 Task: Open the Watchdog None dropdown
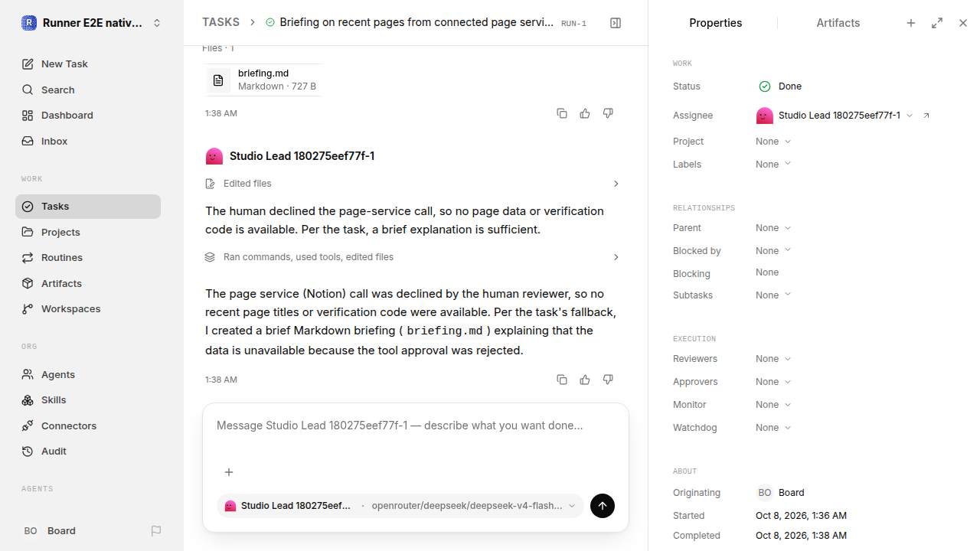(x=773, y=428)
